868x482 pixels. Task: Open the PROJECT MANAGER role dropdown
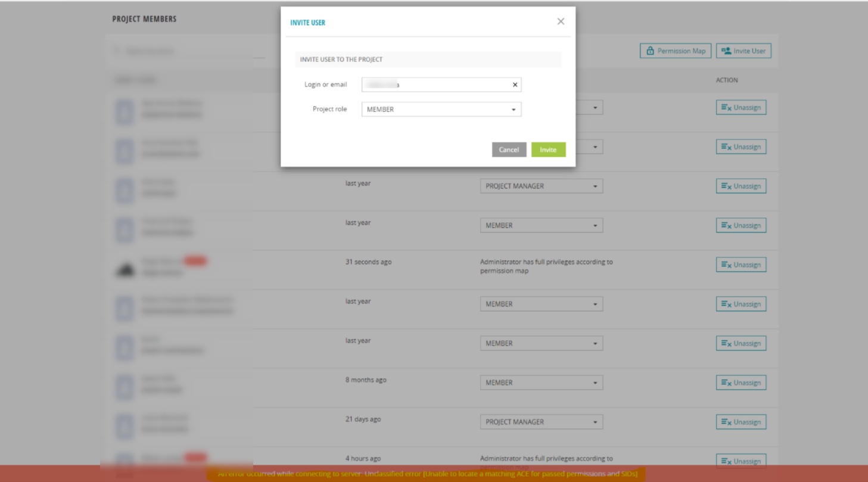pyautogui.click(x=594, y=186)
